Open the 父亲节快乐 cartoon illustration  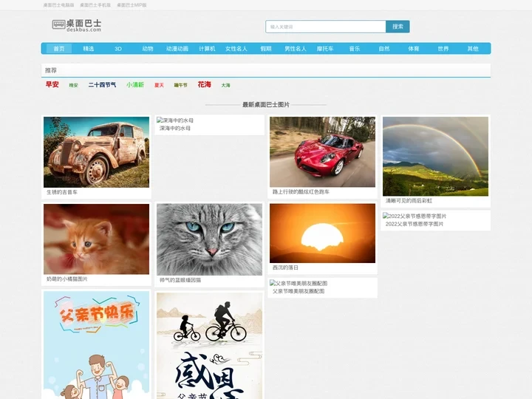[96, 345]
